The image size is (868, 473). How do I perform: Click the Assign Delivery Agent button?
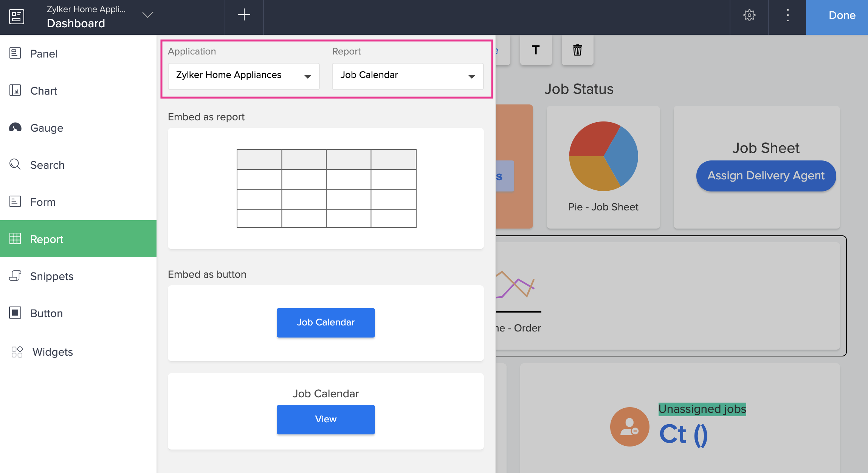[766, 176]
